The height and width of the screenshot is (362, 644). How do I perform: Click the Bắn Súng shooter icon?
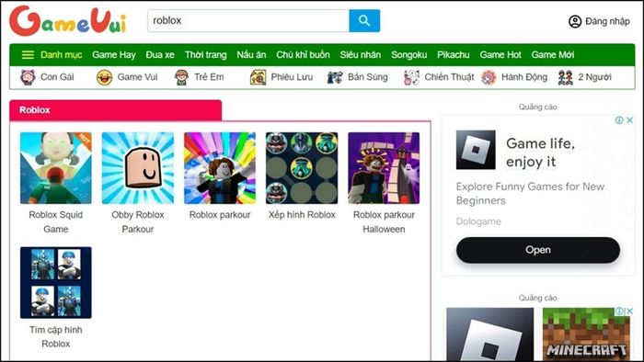pyautogui.click(x=335, y=77)
